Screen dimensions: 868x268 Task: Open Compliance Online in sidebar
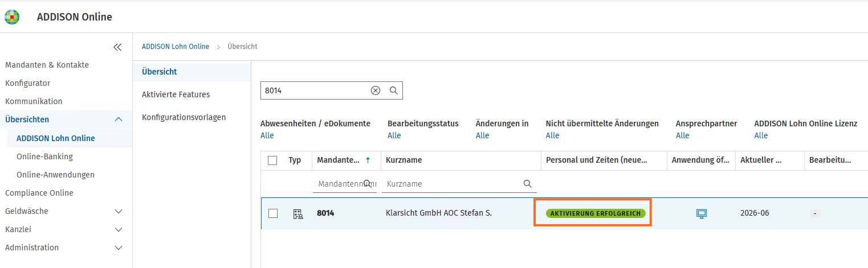coord(39,193)
